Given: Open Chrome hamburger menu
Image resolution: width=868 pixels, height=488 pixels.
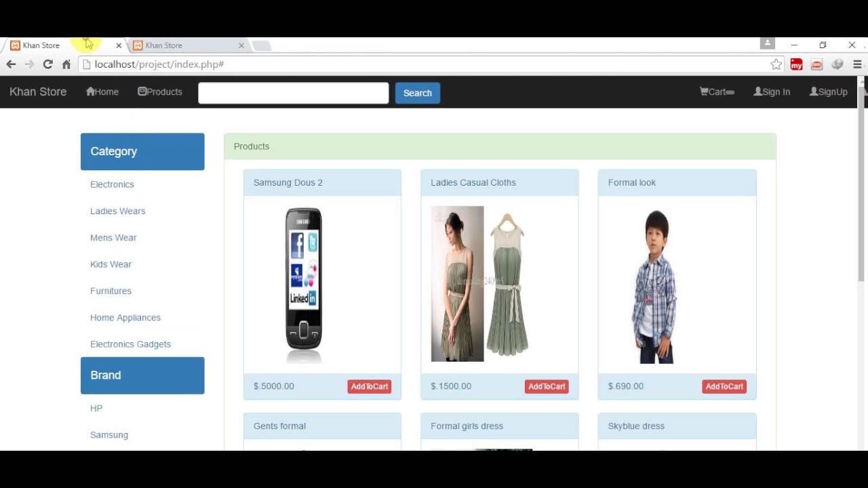Looking at the screenshot, I should pyautogui.click(x=857, y=64).
